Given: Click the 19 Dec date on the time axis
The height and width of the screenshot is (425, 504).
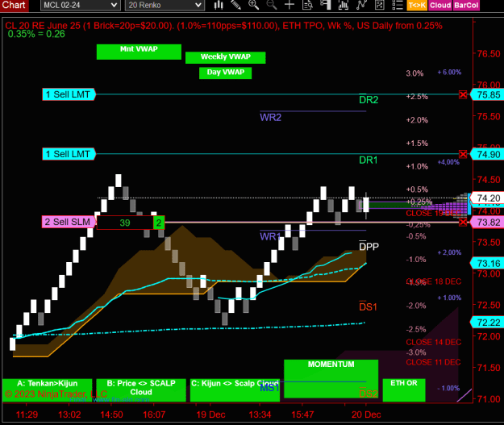Looking at the screenshot, I should (210, 415).
